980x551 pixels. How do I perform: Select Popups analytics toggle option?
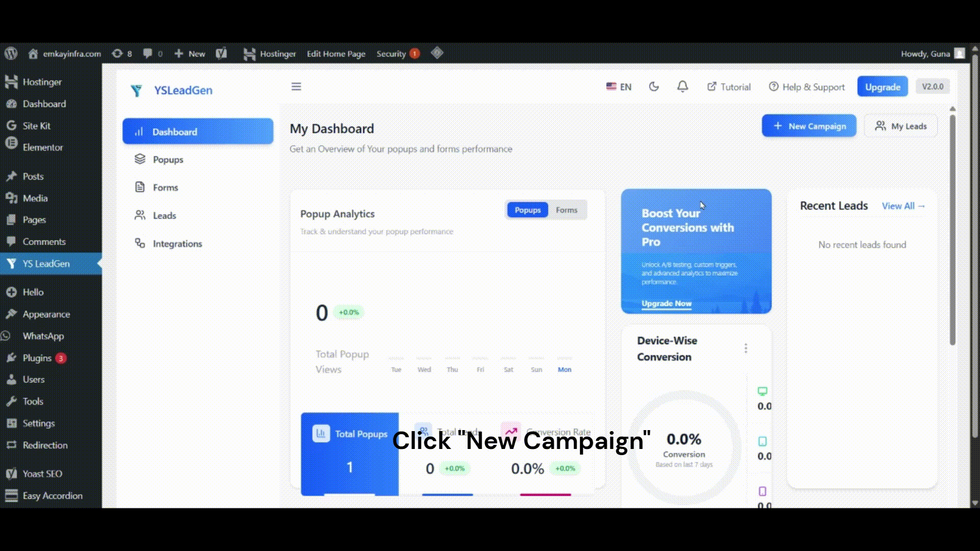527,210
